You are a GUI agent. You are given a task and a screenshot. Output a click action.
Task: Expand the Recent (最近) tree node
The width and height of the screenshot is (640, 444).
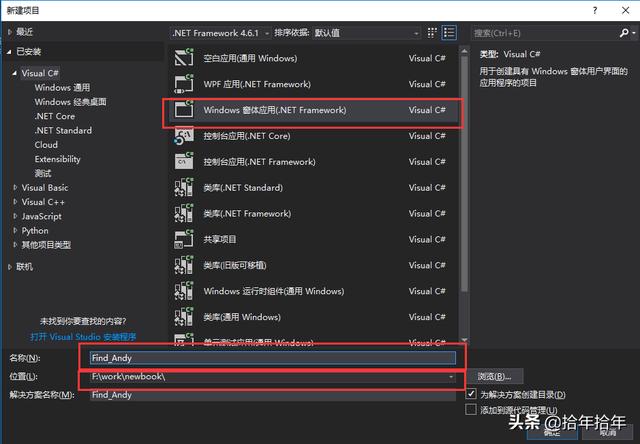click(10, 32)
